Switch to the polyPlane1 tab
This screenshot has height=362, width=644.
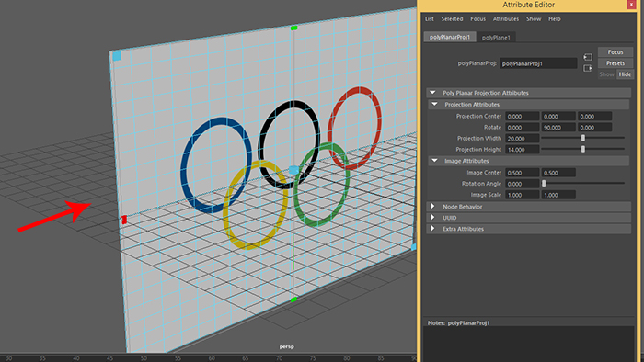tap(496, 38)
